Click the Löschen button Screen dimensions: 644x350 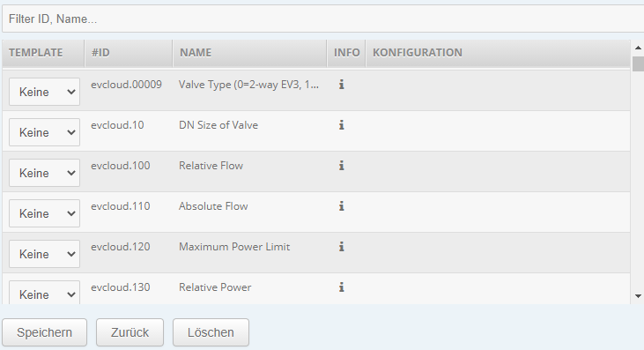pyautogui.click(x=211, y=332)
